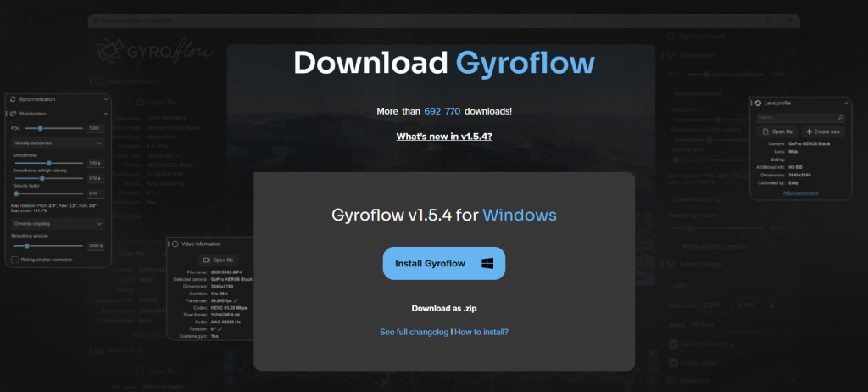Open the What's new in v1.5.4? link
The height and width of the screenshot is (392, 868).
click(x=444, y=137)
